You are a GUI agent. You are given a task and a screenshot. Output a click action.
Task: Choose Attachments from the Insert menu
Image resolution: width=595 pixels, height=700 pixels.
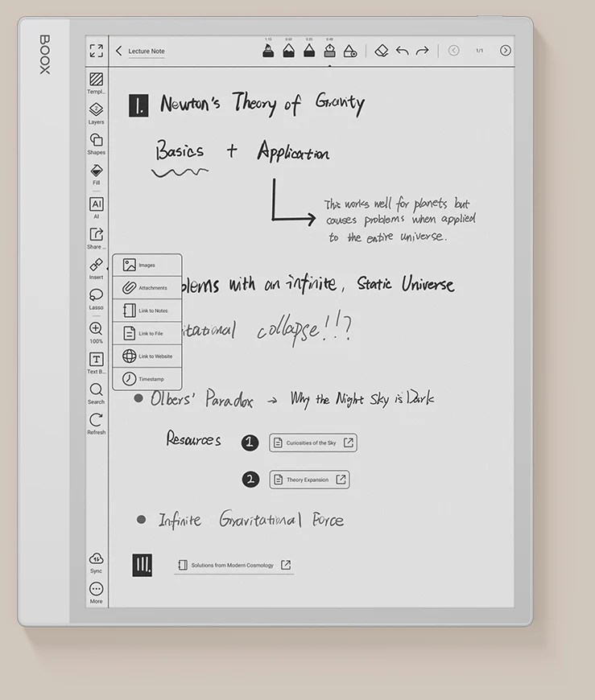click(x=147, y=287)
